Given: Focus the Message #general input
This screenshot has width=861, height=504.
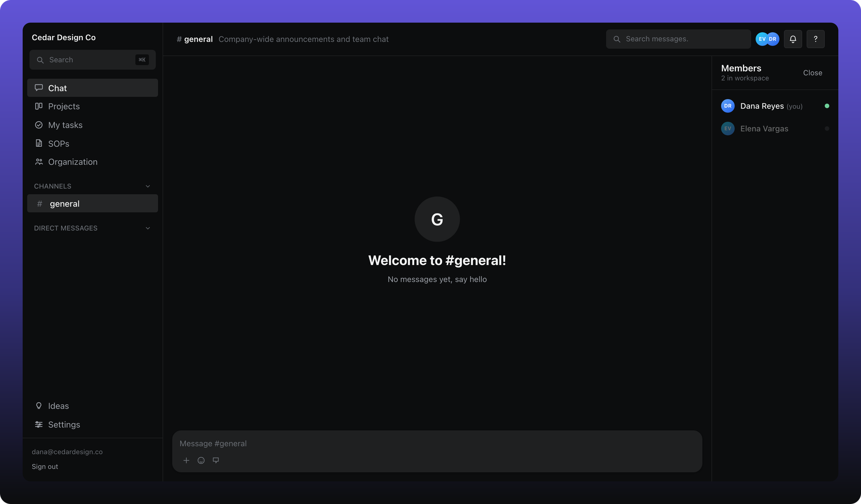Looking at the screenshot, I should (437, 443).
